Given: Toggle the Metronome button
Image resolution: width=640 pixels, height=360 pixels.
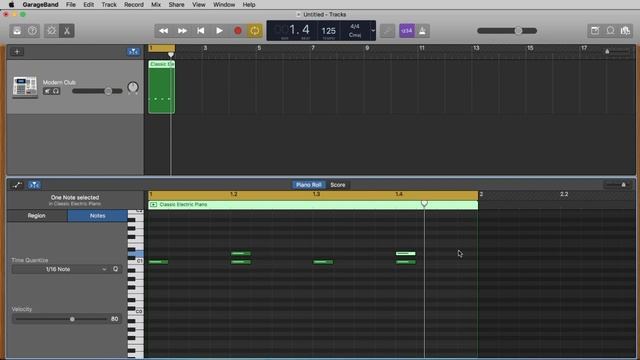Looking at the screenshot, I should (422, 31).
